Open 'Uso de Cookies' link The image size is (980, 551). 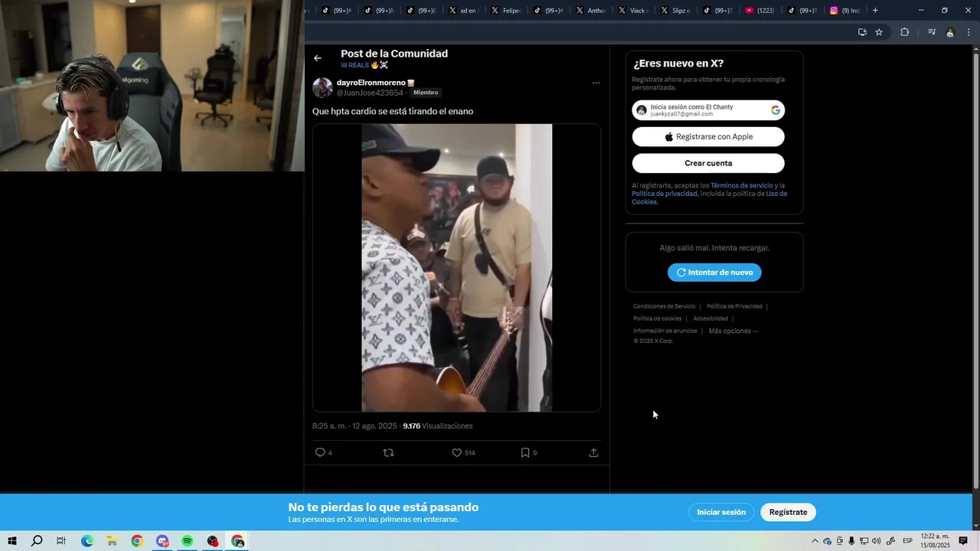pyautogui.click(x=709, y=197)
